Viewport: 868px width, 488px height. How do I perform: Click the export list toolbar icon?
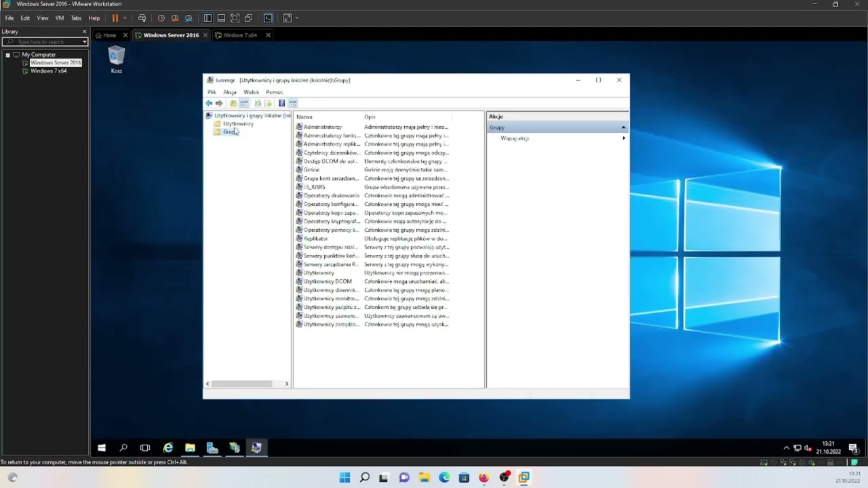pyautogui.click(x=269, y=103)
